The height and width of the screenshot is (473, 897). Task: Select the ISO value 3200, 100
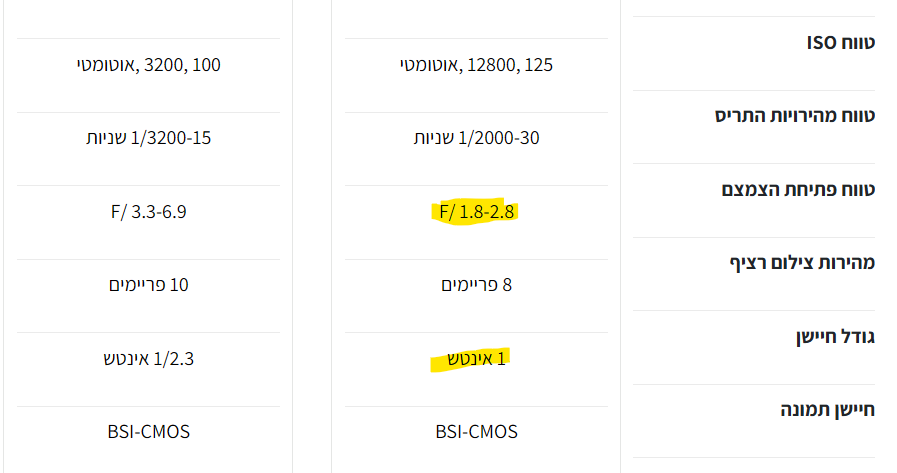click(x=182, y=65)
